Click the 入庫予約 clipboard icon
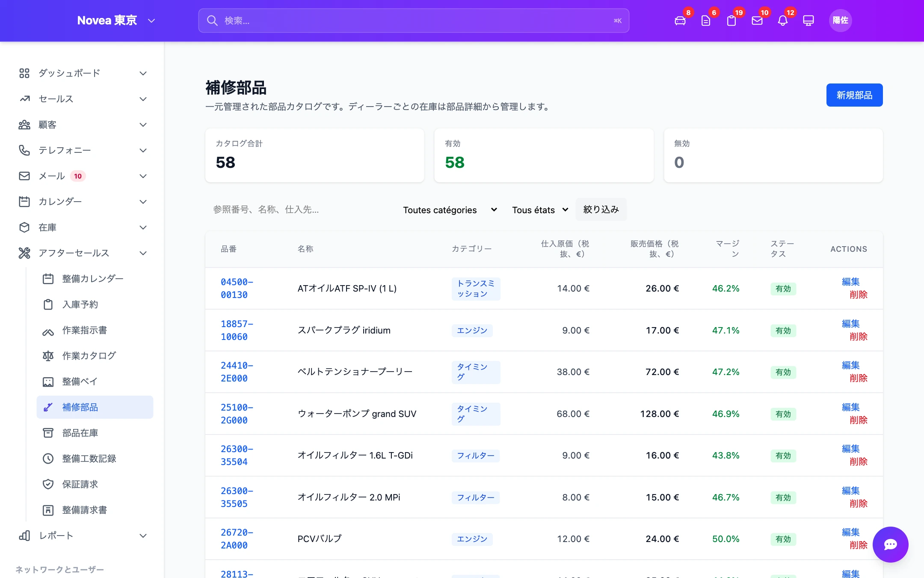This screenshot has width=924, height=578. point(48,304)
